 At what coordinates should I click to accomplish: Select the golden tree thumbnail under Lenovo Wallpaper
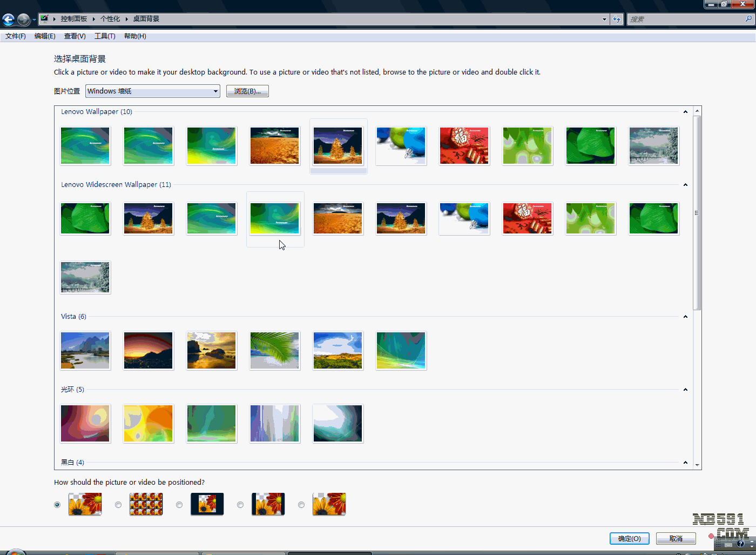coord(338,146)
